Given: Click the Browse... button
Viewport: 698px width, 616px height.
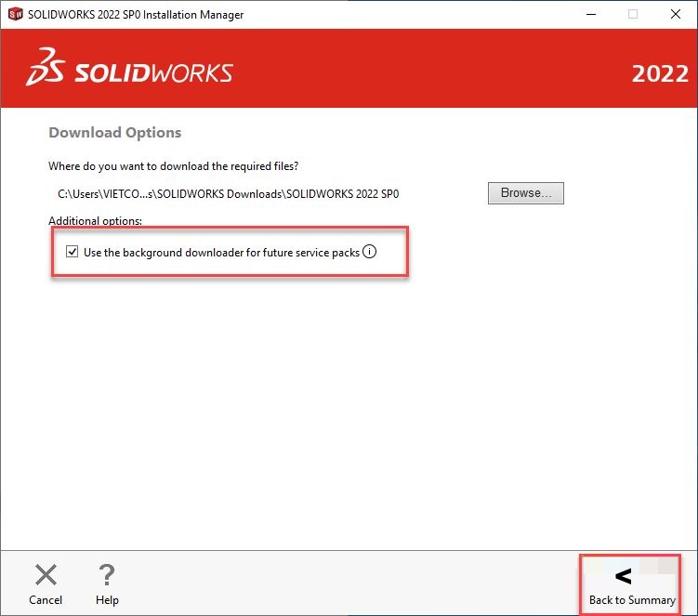Looking at the screenshot, I should 526,192.
